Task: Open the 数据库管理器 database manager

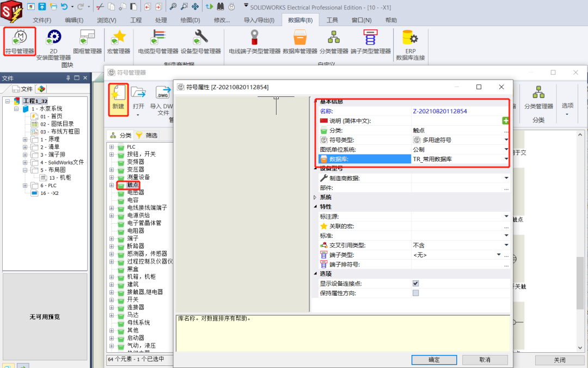Action: pos(299,41)
